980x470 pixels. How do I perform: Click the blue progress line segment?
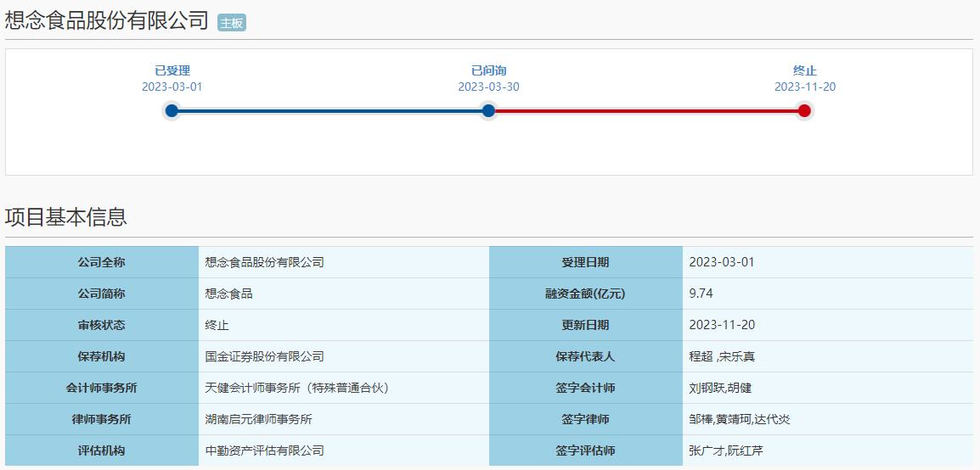329,110
